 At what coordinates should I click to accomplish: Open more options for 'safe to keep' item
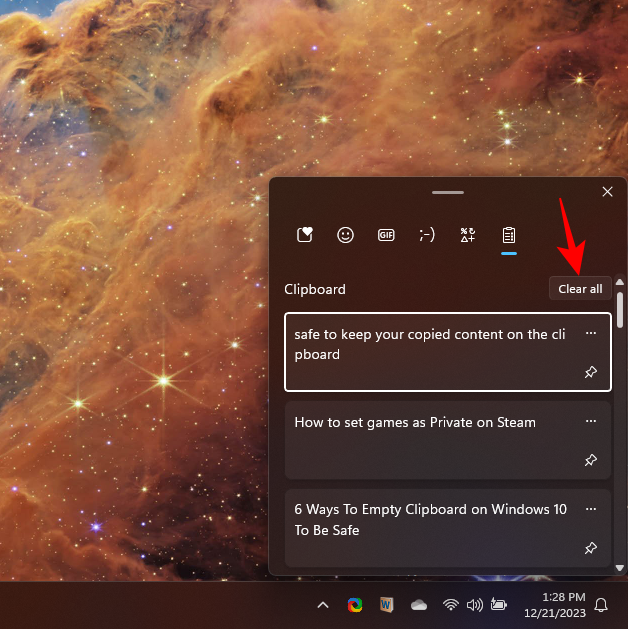590,333
